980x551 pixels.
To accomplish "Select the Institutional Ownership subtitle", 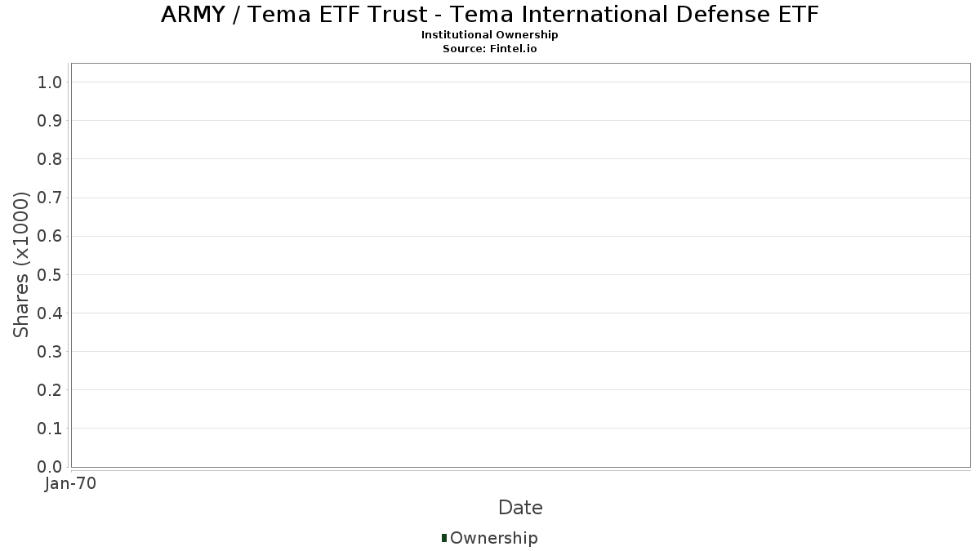I will pyautogui.click(x=489, y=35).
